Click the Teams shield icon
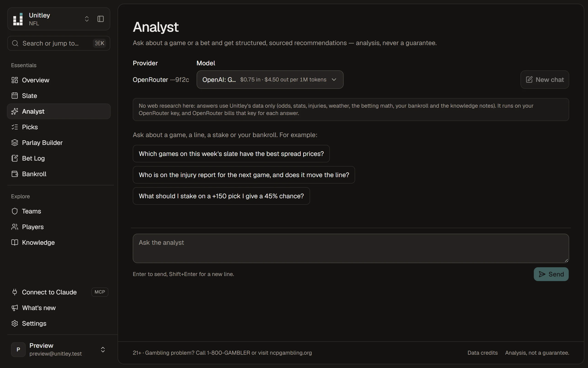 click(14, 211)
